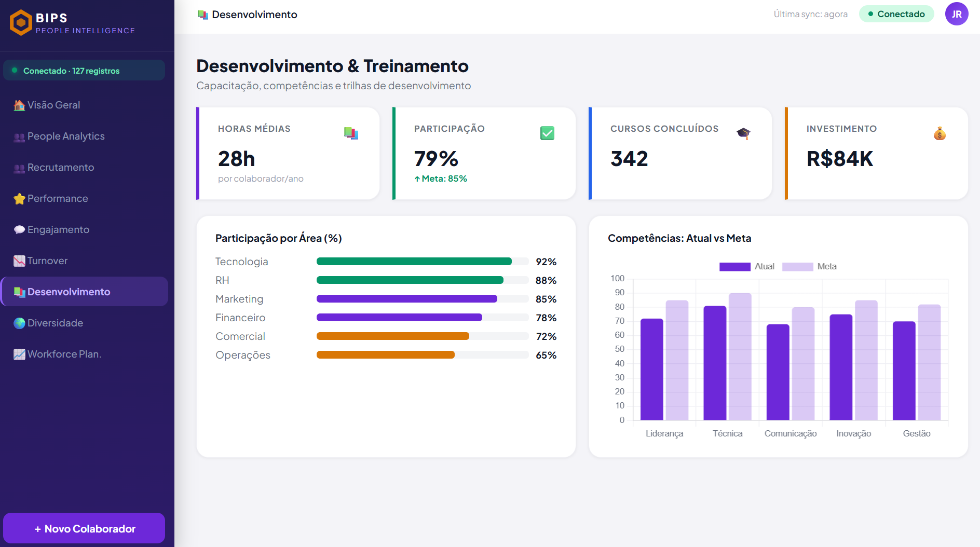Click the Inovação Meta bar
The height and width of the screenshot is (547, 980).
pyautogui.click(x=866, y=360)
